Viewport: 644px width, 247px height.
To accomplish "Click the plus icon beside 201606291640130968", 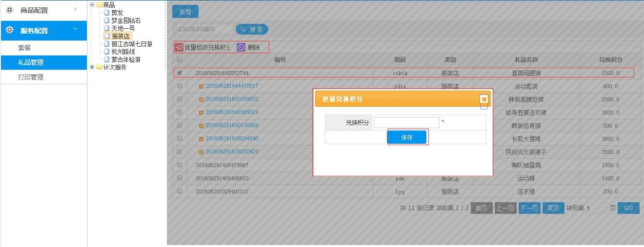I will coord(201,126).
